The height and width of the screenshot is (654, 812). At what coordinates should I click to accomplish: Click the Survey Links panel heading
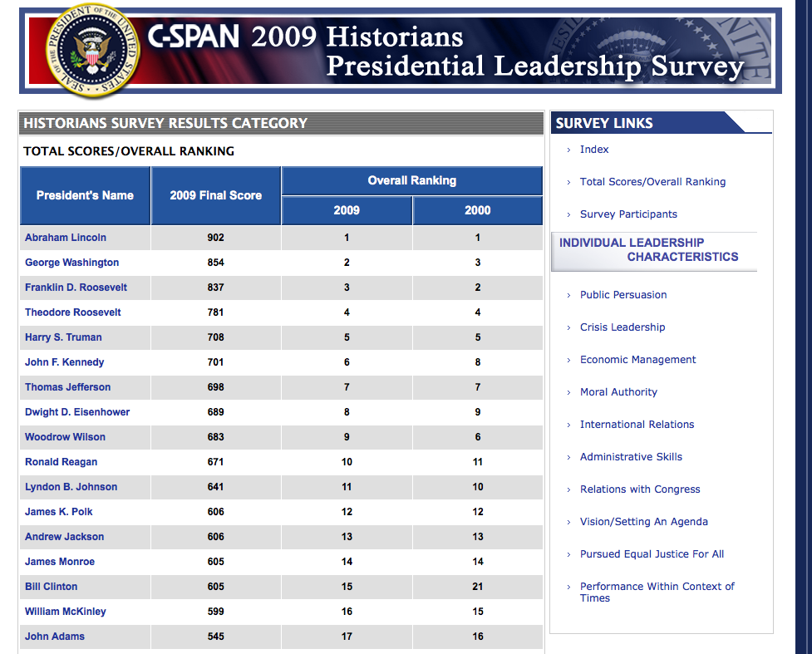pyautogui.click(x=604, y=123)
